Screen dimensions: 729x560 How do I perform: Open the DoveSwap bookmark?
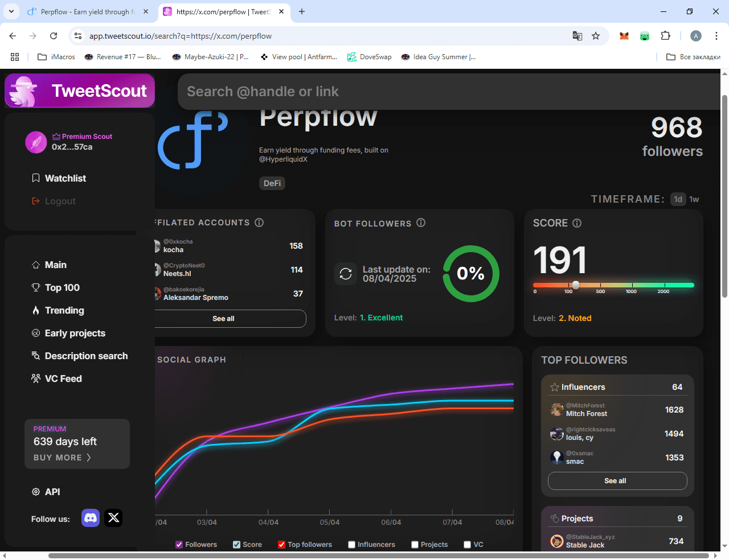tap(370, 57)
